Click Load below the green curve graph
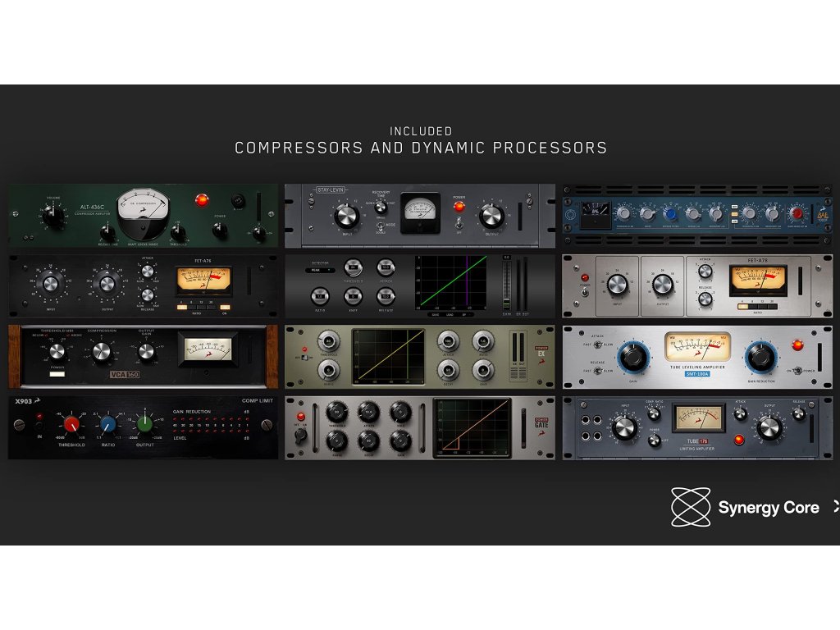This screenshot has width=840, height=630. coord(450,315)
